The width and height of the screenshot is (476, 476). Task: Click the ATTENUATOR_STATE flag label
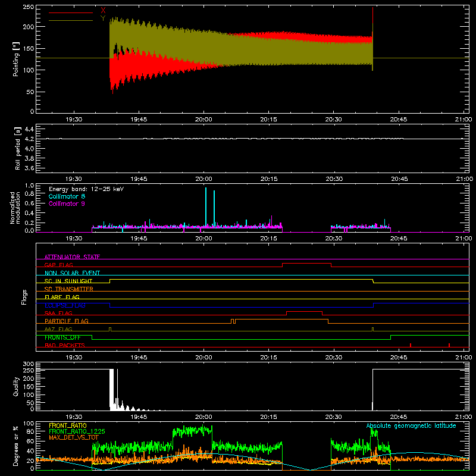pos(72,257)
